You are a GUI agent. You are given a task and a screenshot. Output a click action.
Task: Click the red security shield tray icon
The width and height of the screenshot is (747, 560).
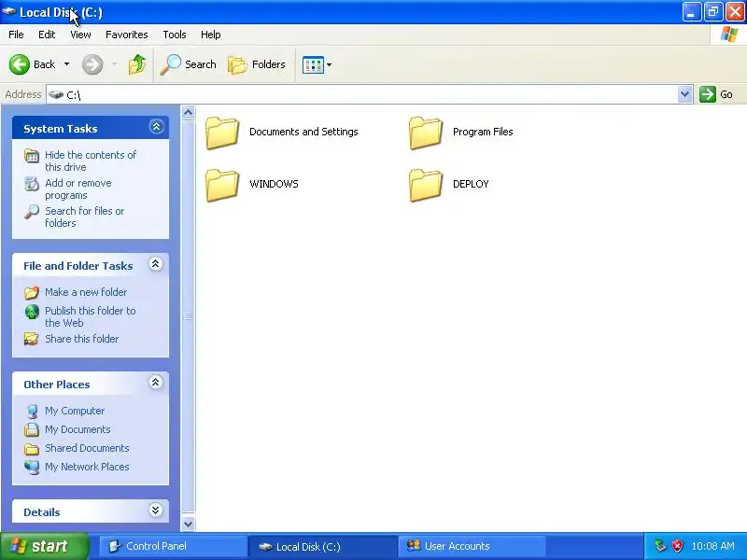pos(677,546)
